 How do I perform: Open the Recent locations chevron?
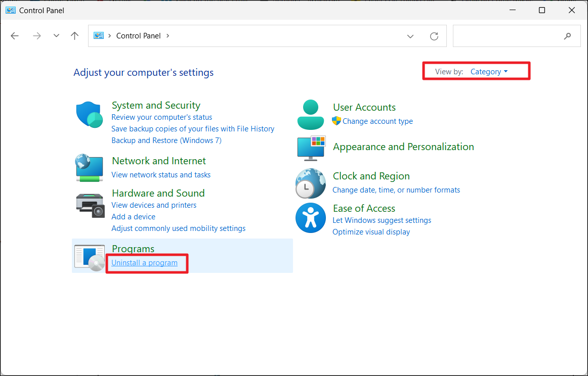pyautogui.click(x=56, y=36)
